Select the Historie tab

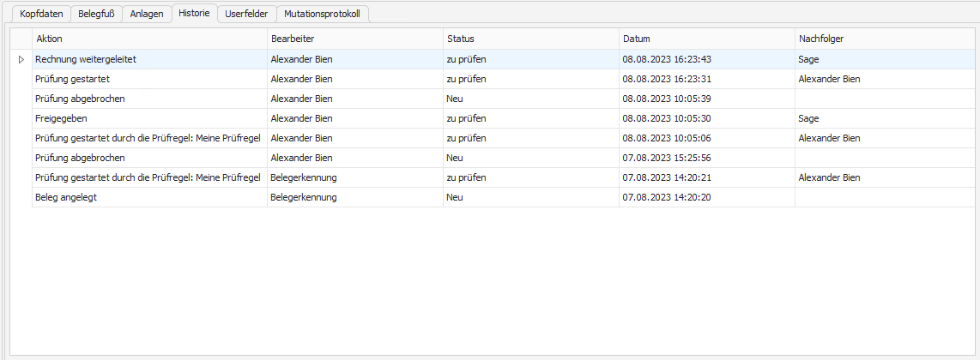[x=194, y=14]
